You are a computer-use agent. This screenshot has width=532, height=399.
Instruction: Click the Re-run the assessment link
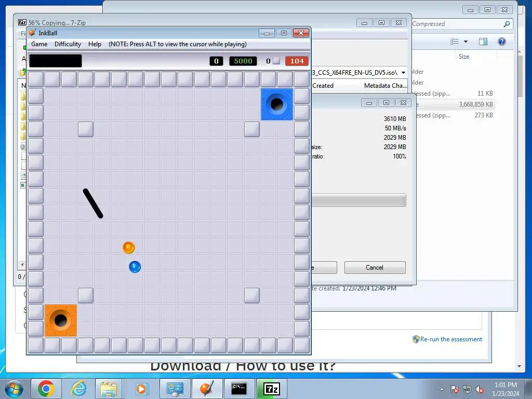point(451,339)
